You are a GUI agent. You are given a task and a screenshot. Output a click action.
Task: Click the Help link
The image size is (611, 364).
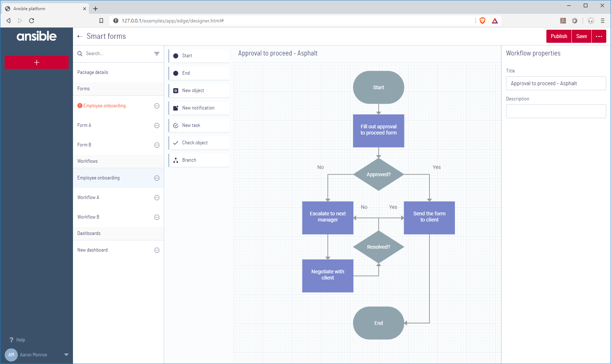[x=21, y=340]
